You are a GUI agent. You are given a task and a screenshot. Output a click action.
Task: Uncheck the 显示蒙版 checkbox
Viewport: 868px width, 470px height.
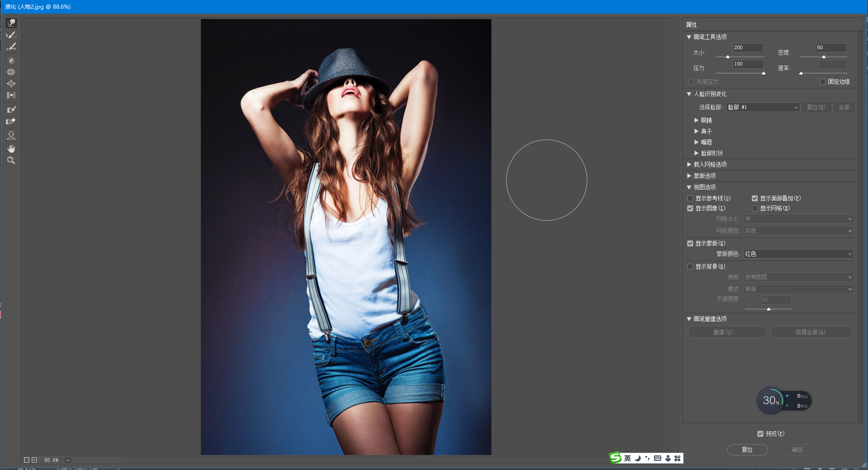tap(690, 244)
